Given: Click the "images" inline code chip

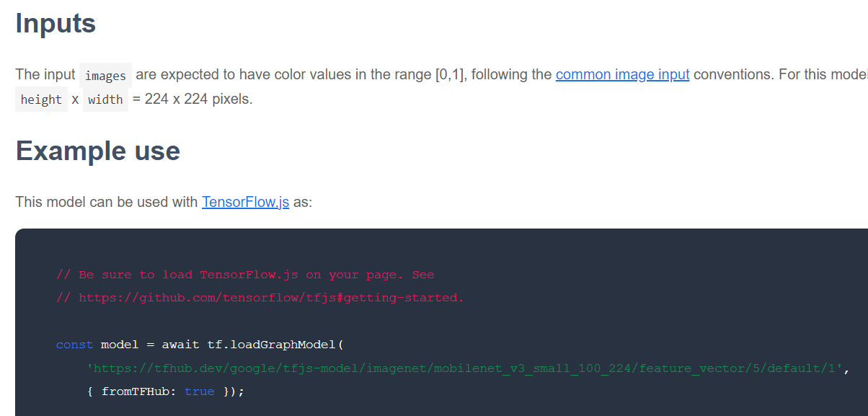Looking at the screenshot, I should [105, 76].
